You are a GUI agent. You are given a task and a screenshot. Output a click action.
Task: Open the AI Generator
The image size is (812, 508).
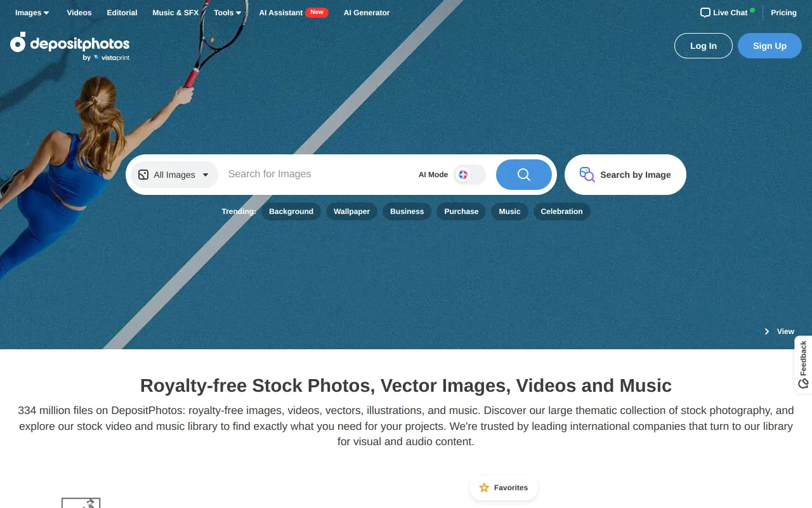(x=367, y=13)
